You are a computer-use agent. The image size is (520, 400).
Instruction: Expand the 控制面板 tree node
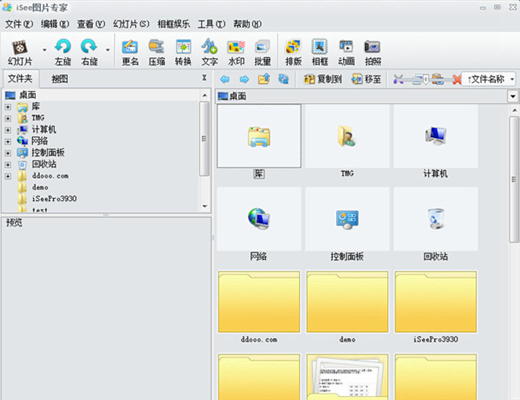[x=8, y=153]
